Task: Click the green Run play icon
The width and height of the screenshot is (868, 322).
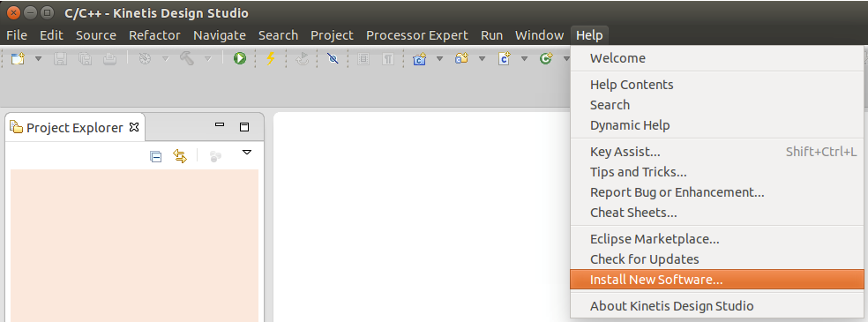Action: click(240, 58)
